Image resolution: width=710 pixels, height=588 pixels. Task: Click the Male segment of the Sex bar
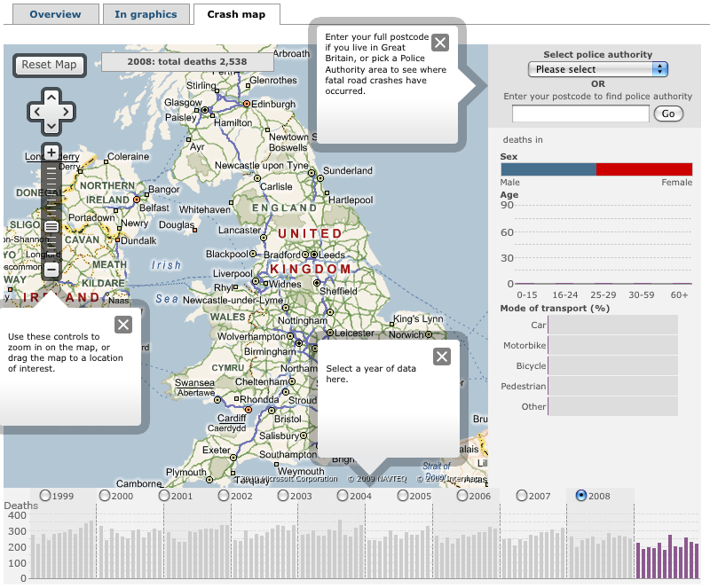(548, 169)
